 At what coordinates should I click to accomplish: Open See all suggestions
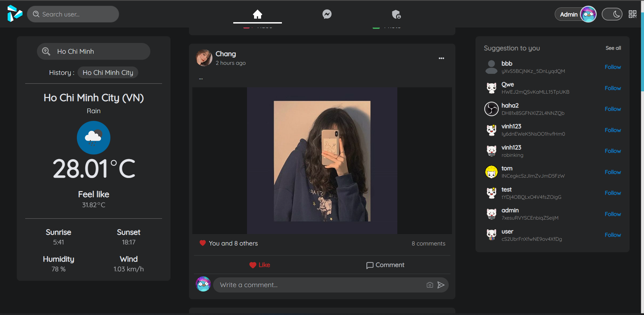click(x=613, y=48)
